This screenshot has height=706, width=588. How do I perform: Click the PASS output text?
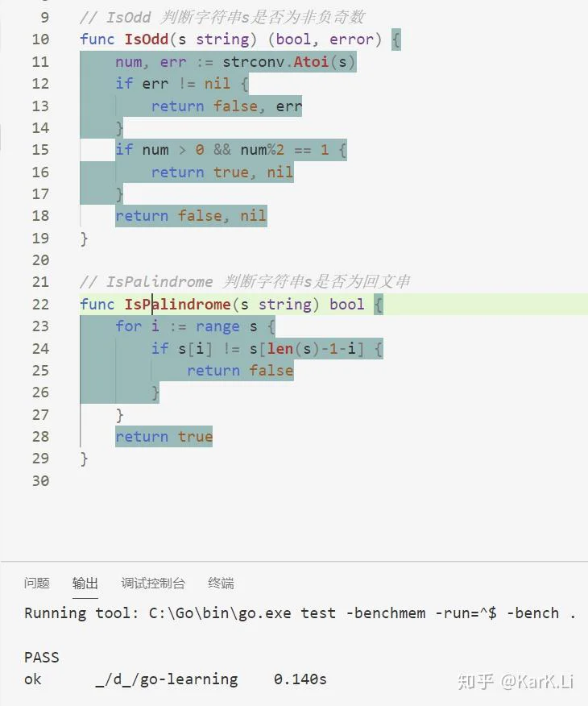[41, 658]
